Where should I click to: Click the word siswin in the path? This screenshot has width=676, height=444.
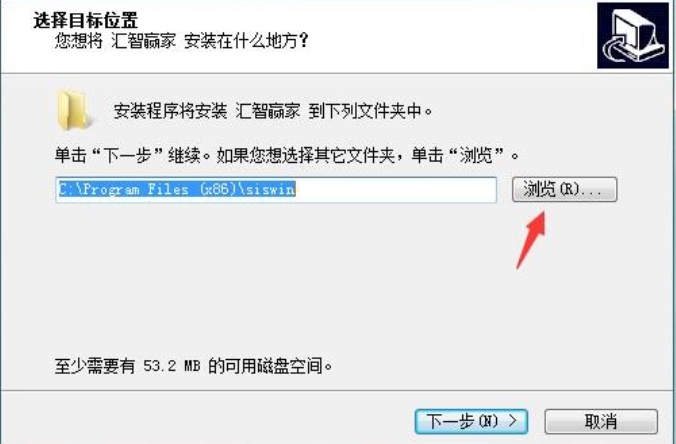(268, 189)
